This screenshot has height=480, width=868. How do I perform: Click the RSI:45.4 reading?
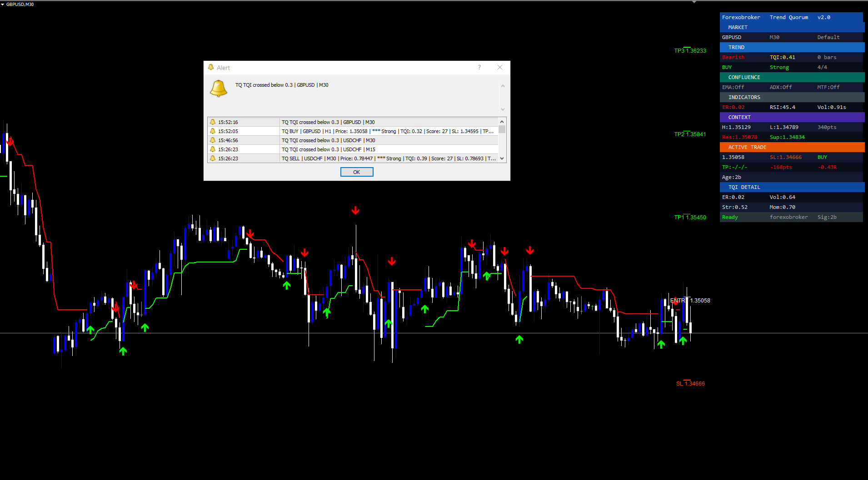(x=783, y=107)
